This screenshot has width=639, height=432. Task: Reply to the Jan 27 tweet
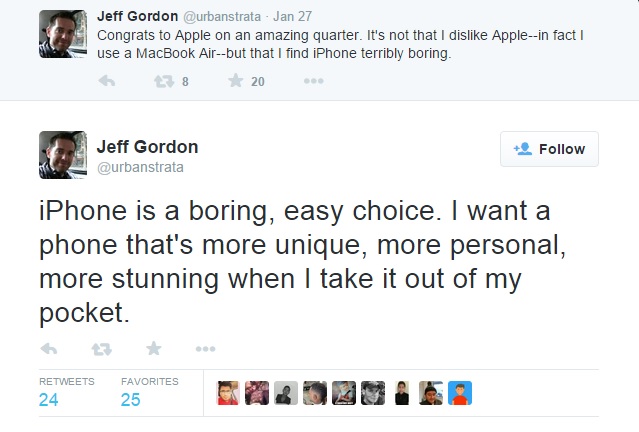coord(108,81)
